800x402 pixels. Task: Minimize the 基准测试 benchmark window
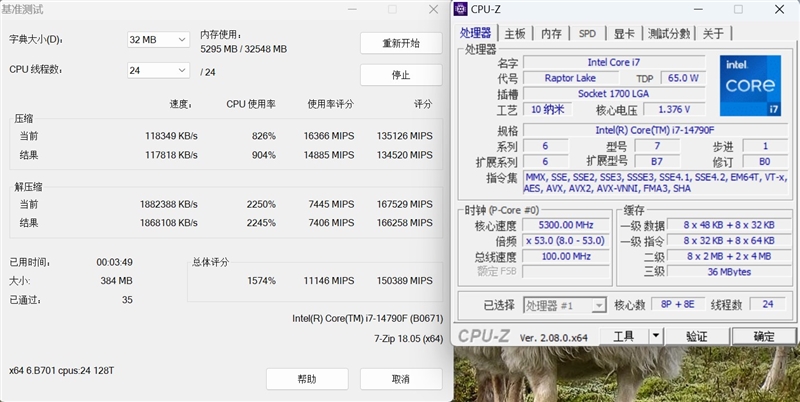[x=352, y=9]
